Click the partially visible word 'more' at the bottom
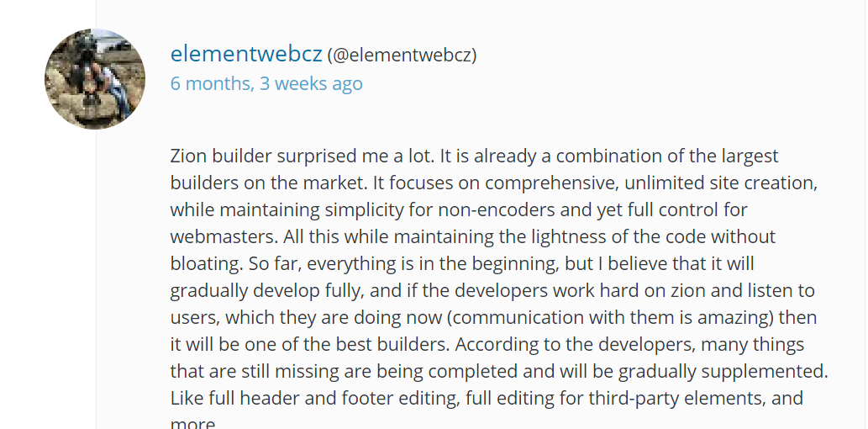 [x=192, y=423]
